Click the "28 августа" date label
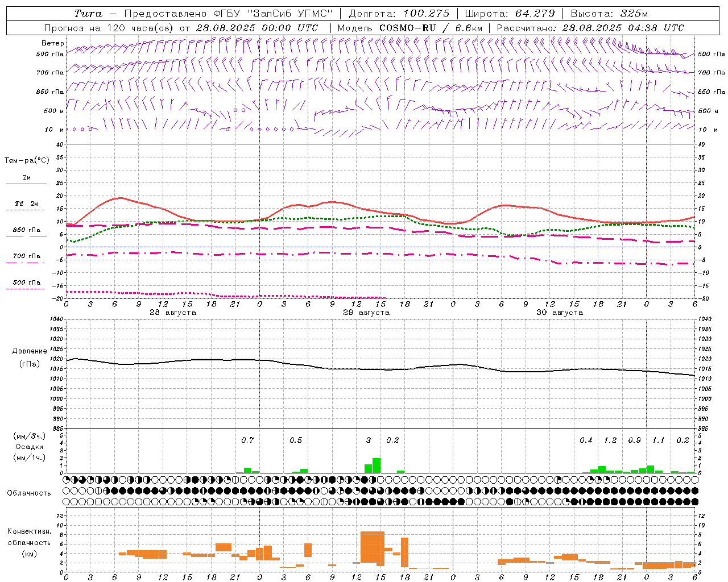The height and width of the screenshot is (582, 728). (173, 313)
